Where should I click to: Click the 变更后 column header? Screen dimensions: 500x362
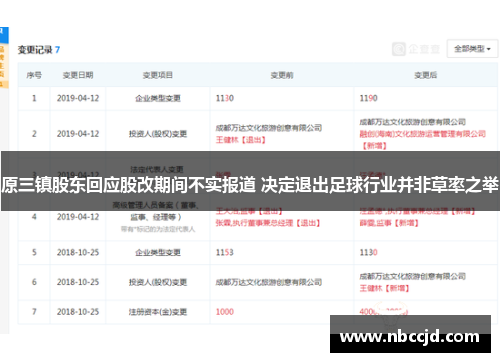pos(425,75)
